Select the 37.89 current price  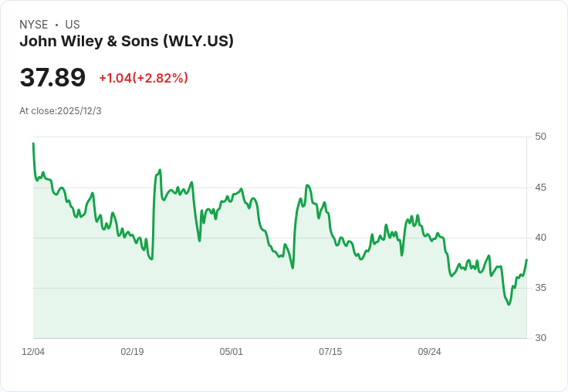pyautogui.click(x=52, y=77)
